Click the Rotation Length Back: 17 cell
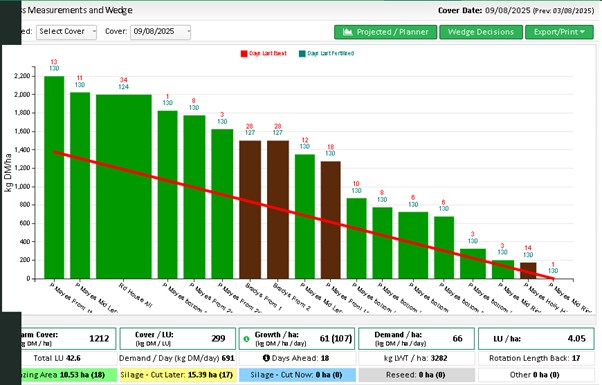602x385 pixels. pyautogui.click(x=535, y=358)
